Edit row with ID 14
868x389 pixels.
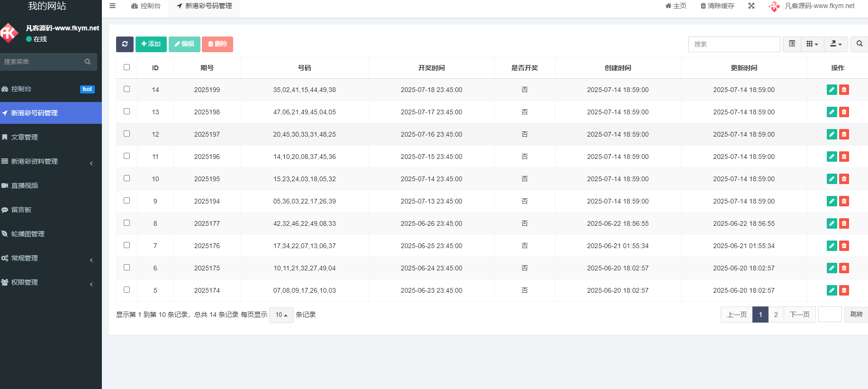(x=832, y=90)
